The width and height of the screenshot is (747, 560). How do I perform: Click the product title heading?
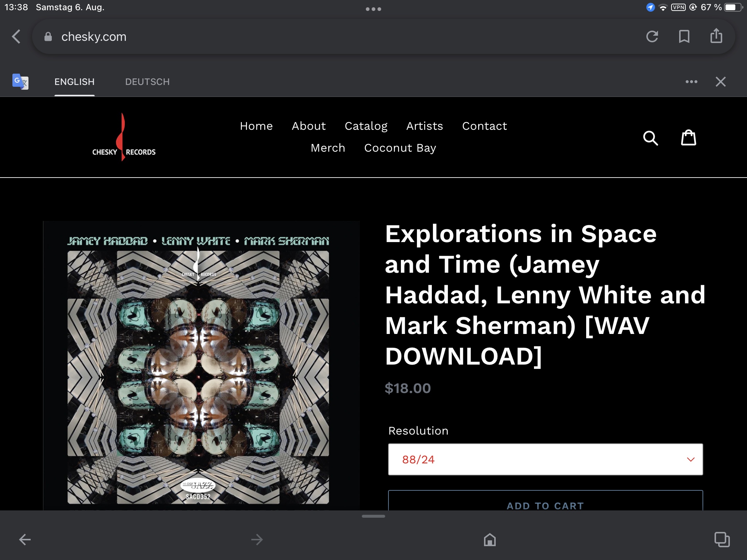545,295
